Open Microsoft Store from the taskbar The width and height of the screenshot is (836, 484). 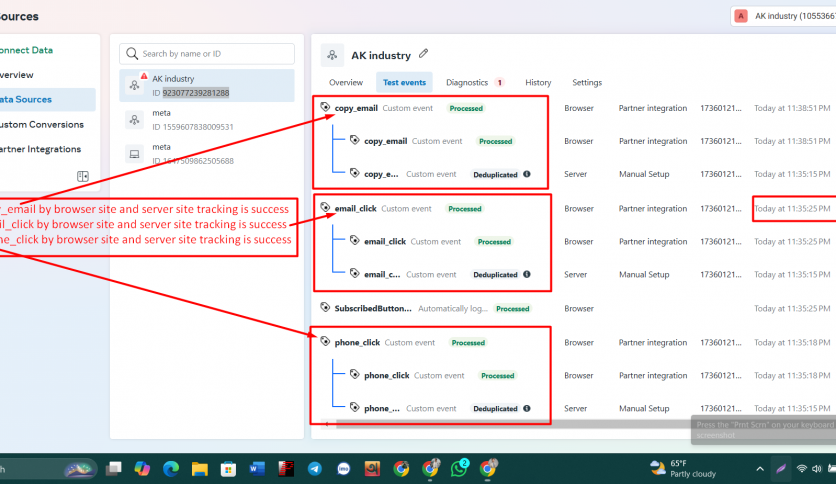(228, 469)
